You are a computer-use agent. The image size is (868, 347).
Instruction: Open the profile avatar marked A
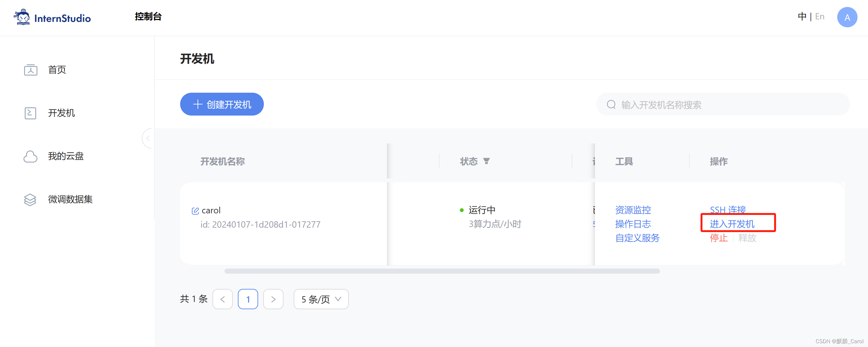point(847,17)
